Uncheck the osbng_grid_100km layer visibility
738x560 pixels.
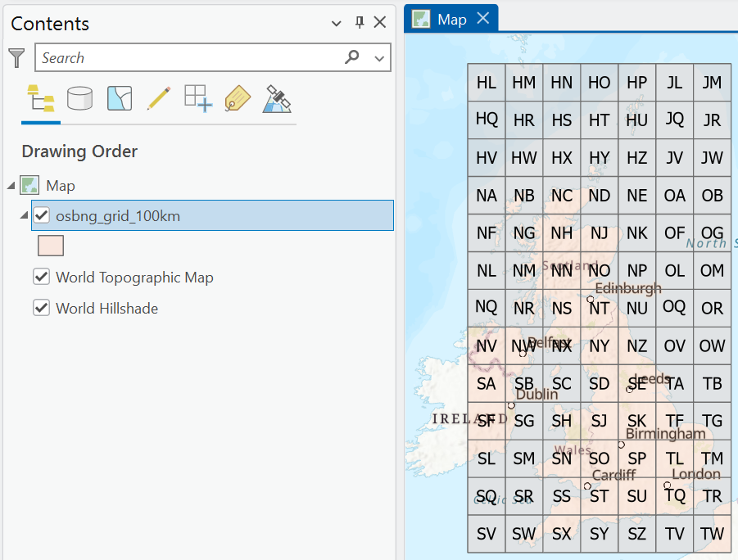coord(42,215)
